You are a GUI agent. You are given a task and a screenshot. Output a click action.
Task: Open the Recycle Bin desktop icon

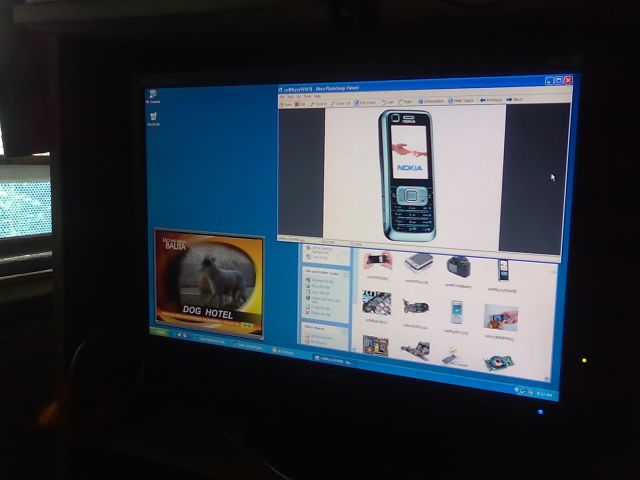point(153,119)
